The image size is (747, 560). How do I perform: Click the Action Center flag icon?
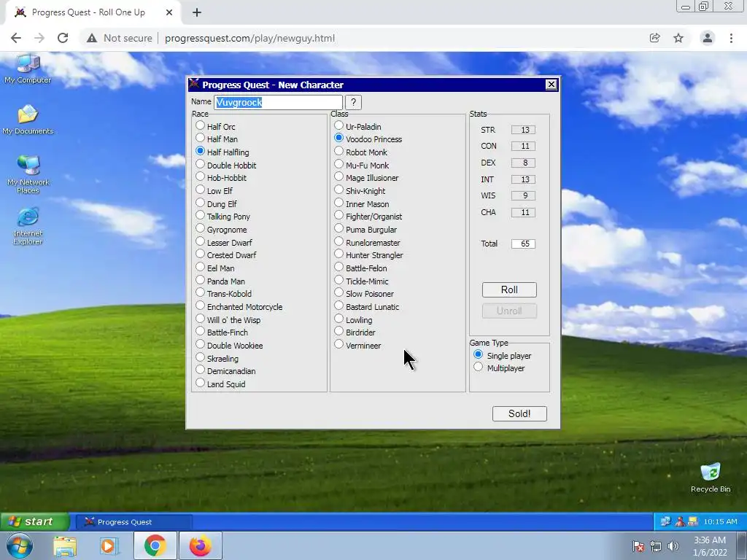tap(638, 546)
